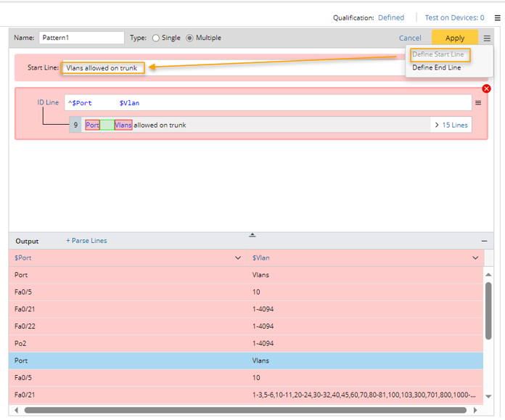The width and height of the screenshot is (505, 420).
Task: Click the Name field containing Pattern1
Action: 81,38
